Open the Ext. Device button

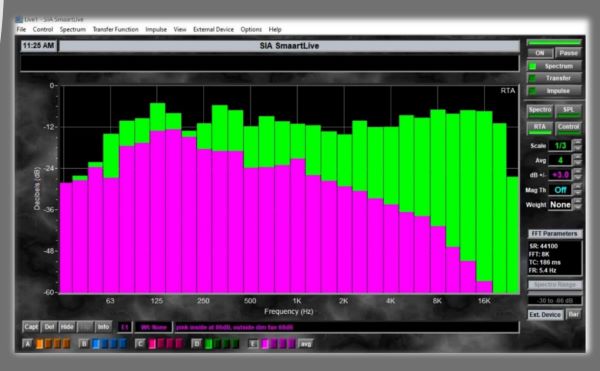point(545,314)
